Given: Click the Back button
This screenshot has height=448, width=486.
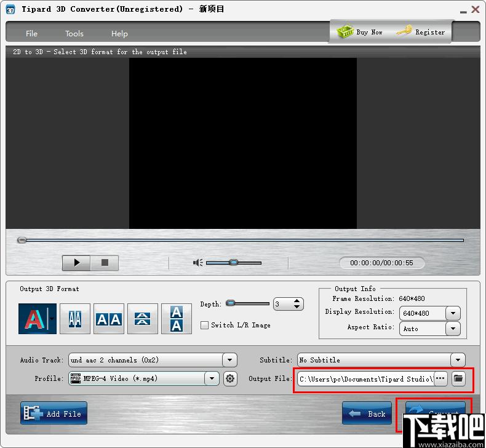Looking at the screenshot, I should tap(367, 414).
